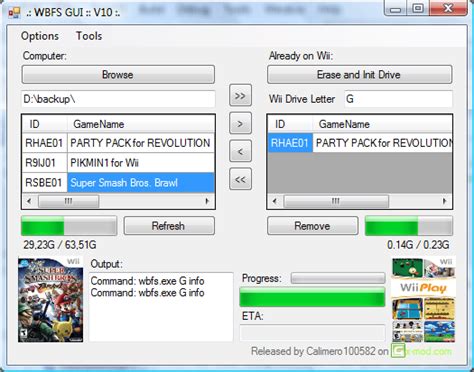
Task: Click the Browse button
Action: [x=118, y=74]
